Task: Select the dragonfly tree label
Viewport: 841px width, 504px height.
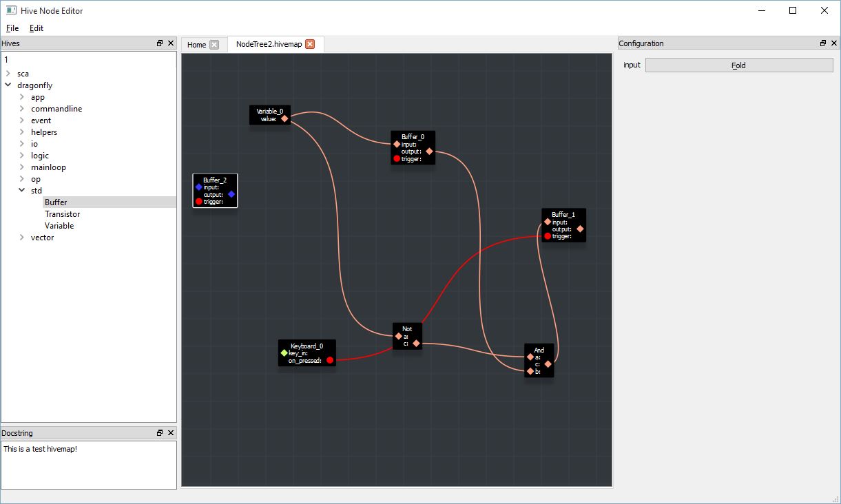Action: pyautogui.click(x=34, y=85)
